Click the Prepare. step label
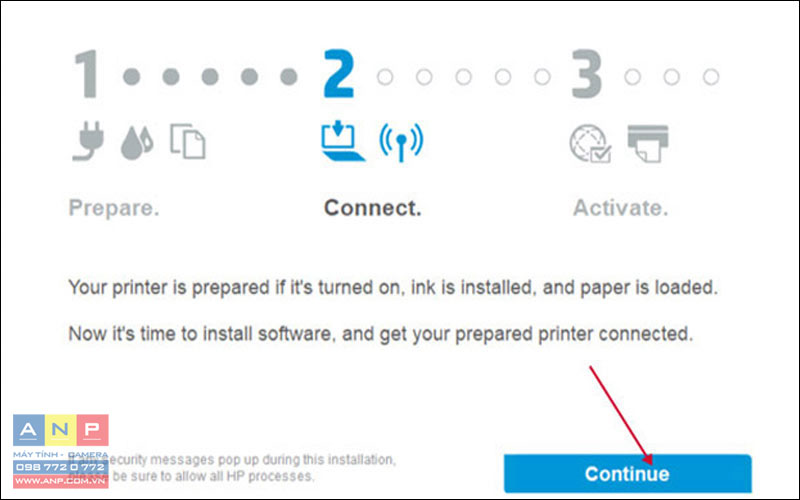The height and width of the screenshot is (500, 800). pos(114,208)
